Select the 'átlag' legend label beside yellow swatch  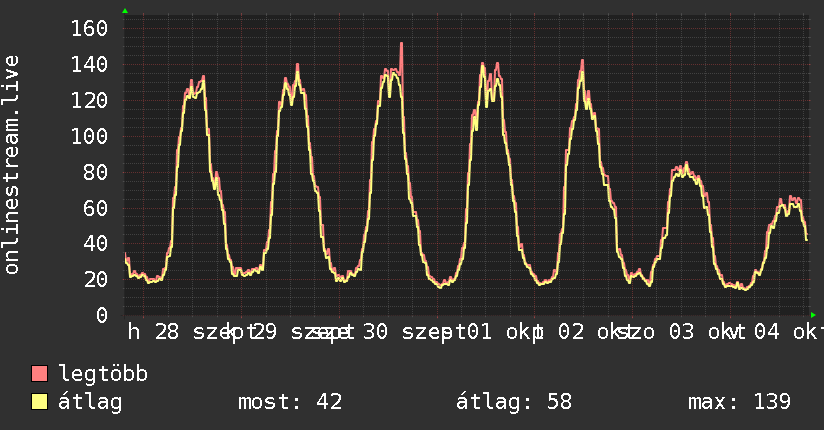click(90, 402)
